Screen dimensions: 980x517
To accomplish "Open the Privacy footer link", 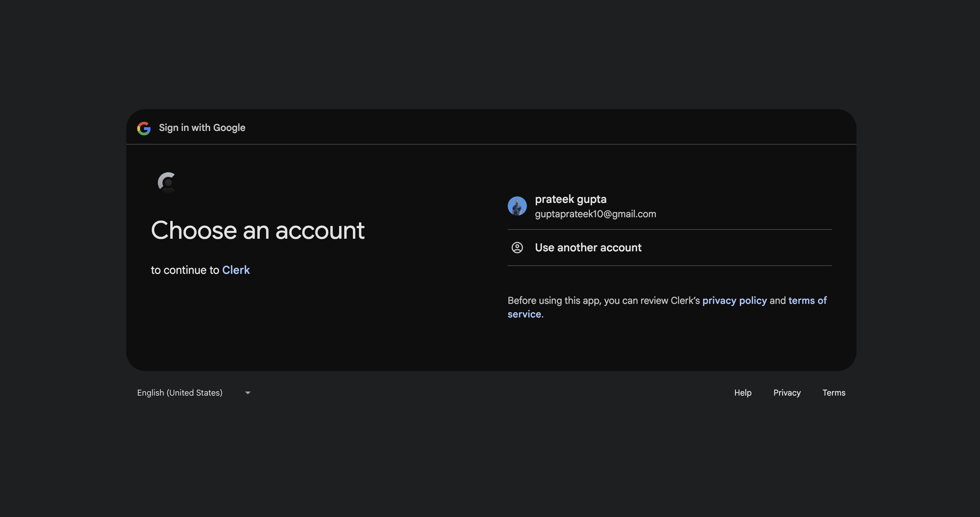I will [x=787, y=393].
